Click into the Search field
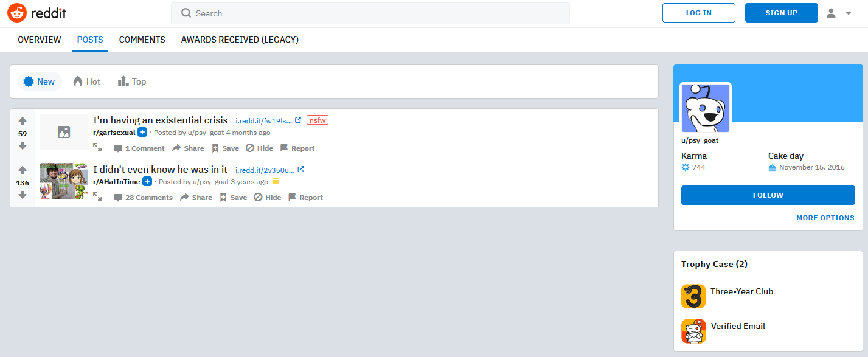 point(370,13)
